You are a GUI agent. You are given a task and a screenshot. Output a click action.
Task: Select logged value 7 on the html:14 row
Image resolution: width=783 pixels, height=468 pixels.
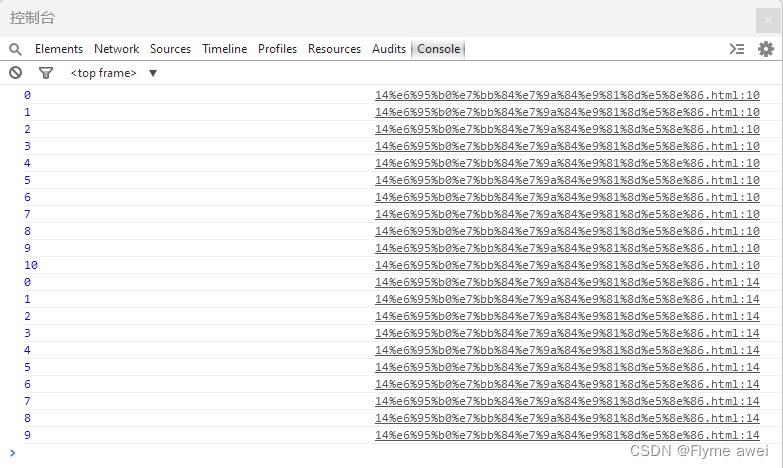pyautogui.click(x=27, y=401)
